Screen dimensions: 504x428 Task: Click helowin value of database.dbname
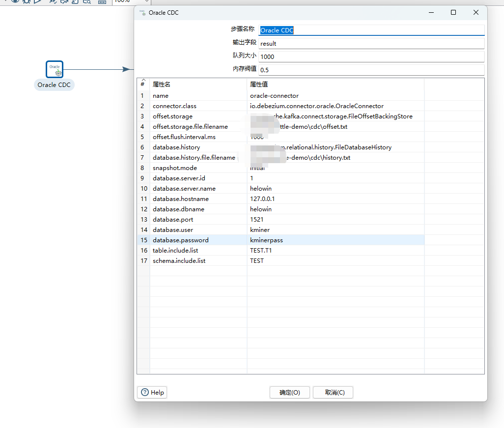(336, 209)
